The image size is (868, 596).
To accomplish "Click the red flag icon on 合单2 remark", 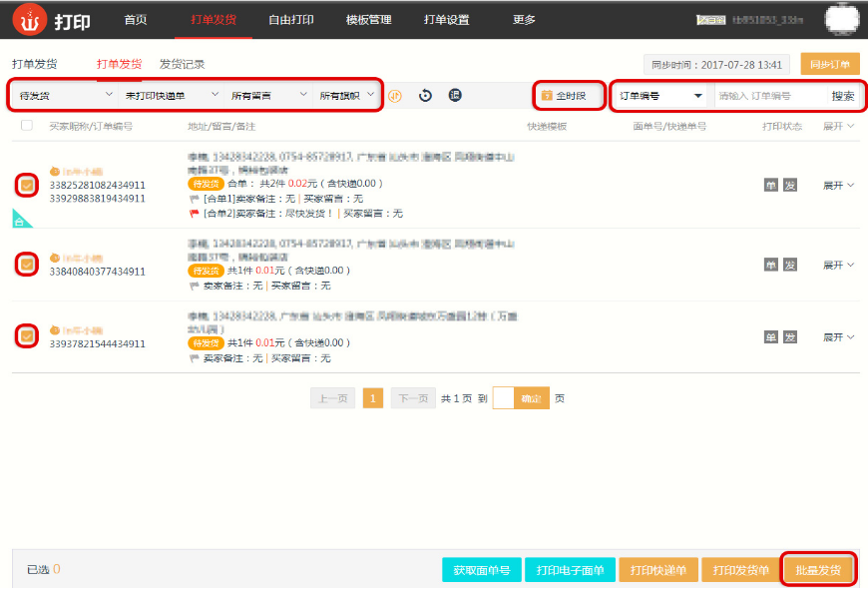I will 195,214.
